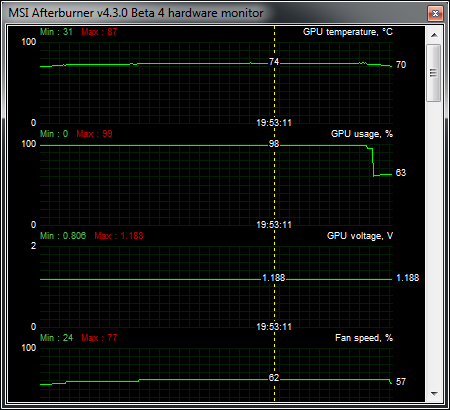Screen dimensions: 450x410
Task: Click the voltage Max : 1.188 label
Action: (119, 236)
